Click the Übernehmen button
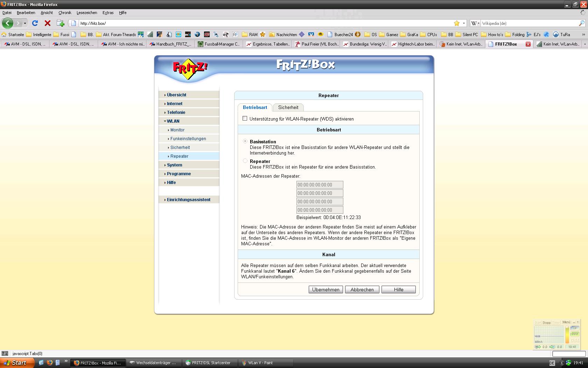The width and height of the screenshot is (588, 368). (x=326, y=289)
